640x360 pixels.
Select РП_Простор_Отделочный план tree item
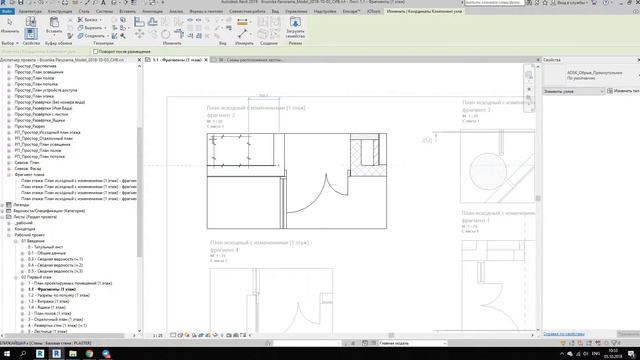click(43, 138)
